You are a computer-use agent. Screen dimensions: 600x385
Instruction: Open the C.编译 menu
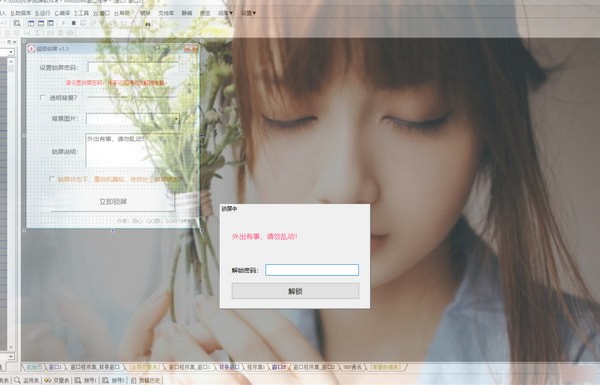(x=62, y=13)
